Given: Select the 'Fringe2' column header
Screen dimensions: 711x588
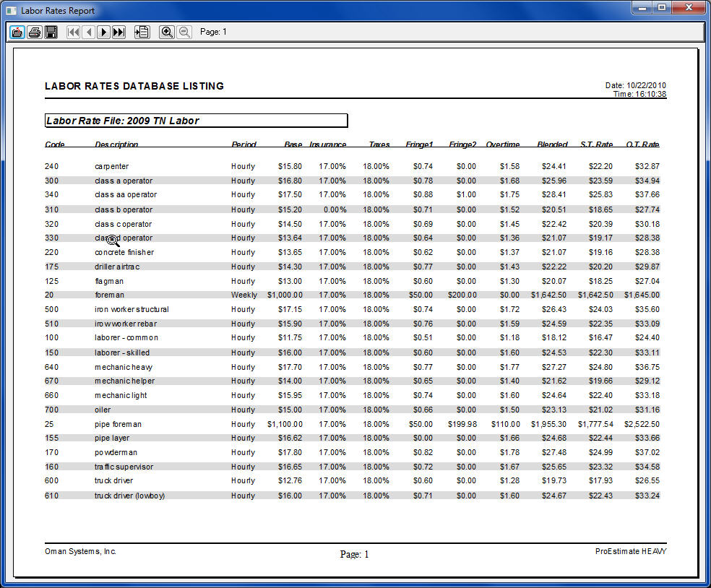Looking at the screenshot, I should coord(462,144).
